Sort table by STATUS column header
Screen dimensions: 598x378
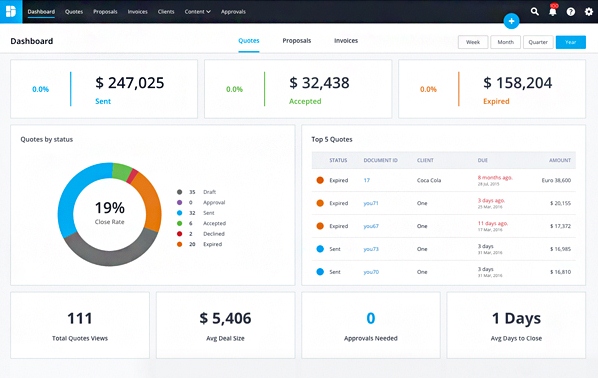338,160
